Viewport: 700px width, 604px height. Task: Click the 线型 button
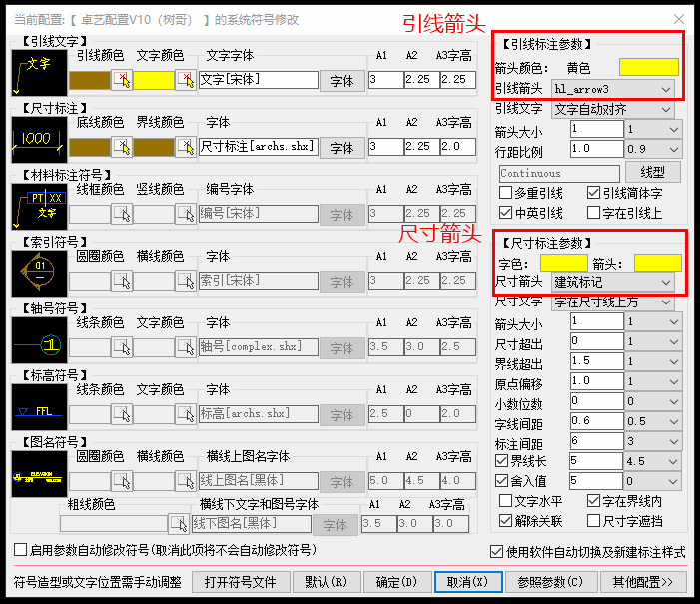[x=653, y=172]
